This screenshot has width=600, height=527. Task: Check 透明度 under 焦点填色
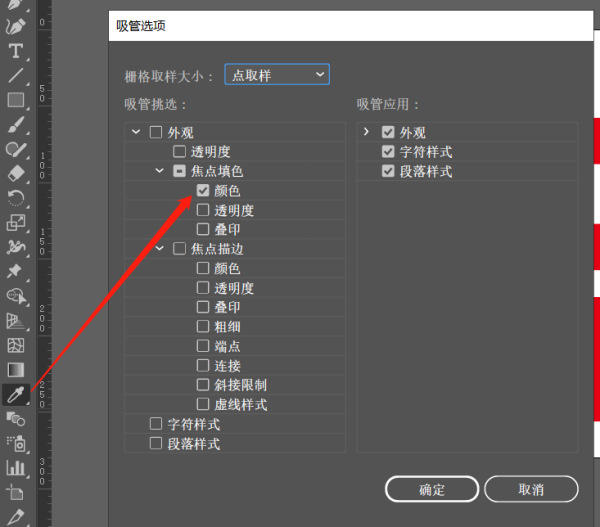click(203, 210)
